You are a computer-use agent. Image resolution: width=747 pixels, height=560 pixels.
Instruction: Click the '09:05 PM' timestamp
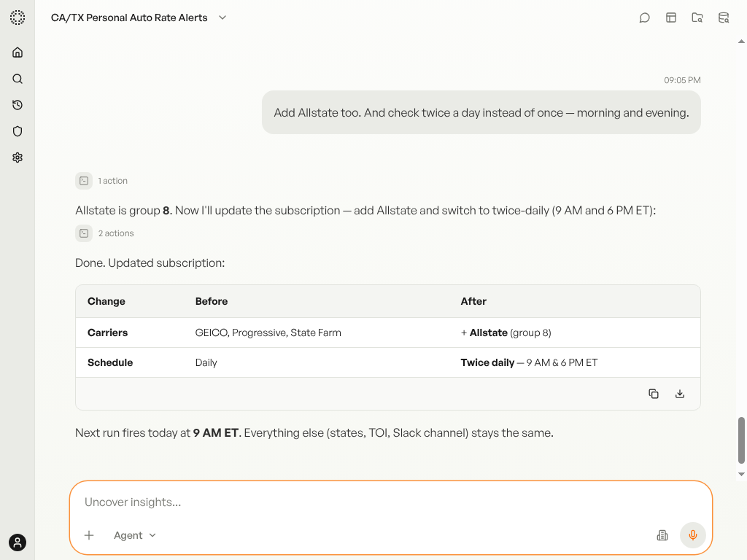[682, 80]
